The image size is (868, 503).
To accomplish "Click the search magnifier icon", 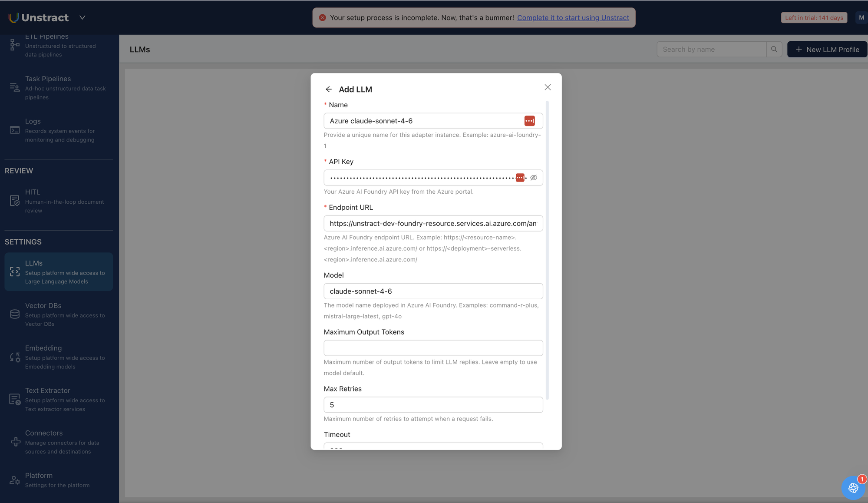I will pos(774,49).
